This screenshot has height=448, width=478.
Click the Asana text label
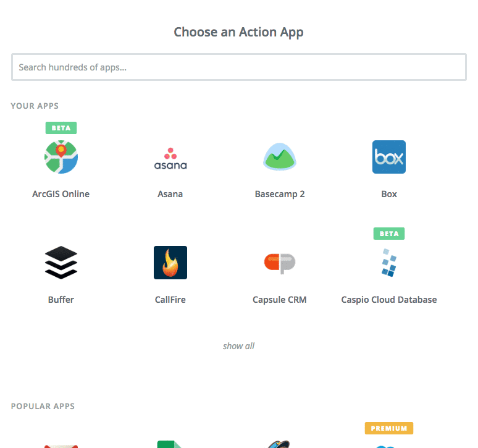coord(170,194)
